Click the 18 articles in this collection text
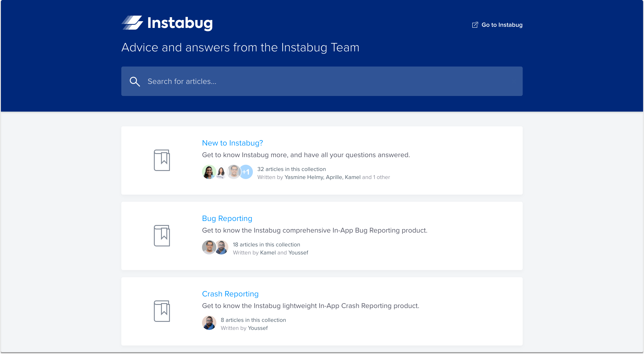Image resolution: width=644 pixels, height=354 pixels. coord(266,245)
